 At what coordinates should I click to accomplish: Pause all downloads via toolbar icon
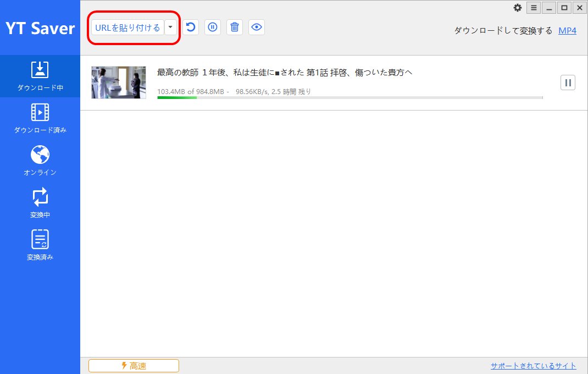click(213, 27)
